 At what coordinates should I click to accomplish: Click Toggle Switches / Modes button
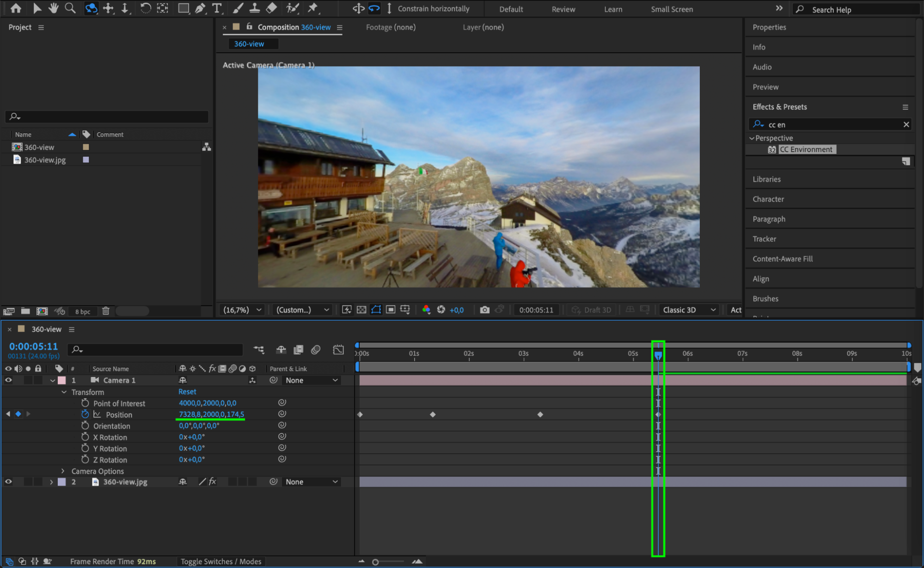(x=220, y=562)
